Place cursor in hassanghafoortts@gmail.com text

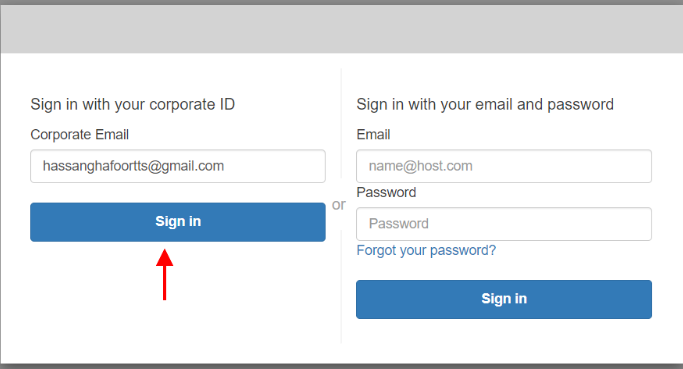(x=133, y=166)
